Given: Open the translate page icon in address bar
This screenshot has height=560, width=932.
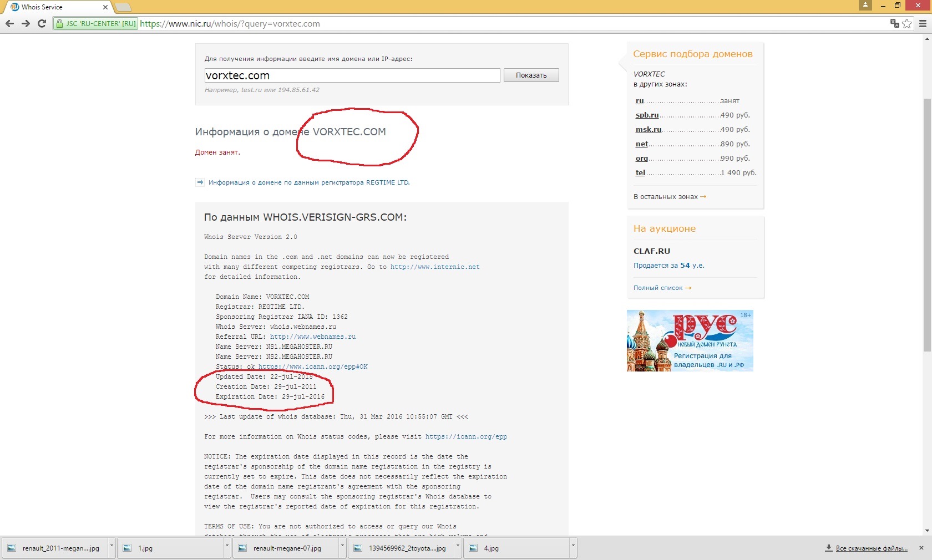Looking at the screenshot, I should point(895,24).
